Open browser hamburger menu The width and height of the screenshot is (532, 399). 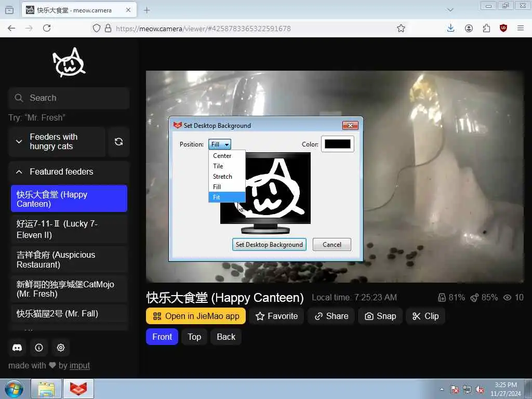click(x=521, y=28)
